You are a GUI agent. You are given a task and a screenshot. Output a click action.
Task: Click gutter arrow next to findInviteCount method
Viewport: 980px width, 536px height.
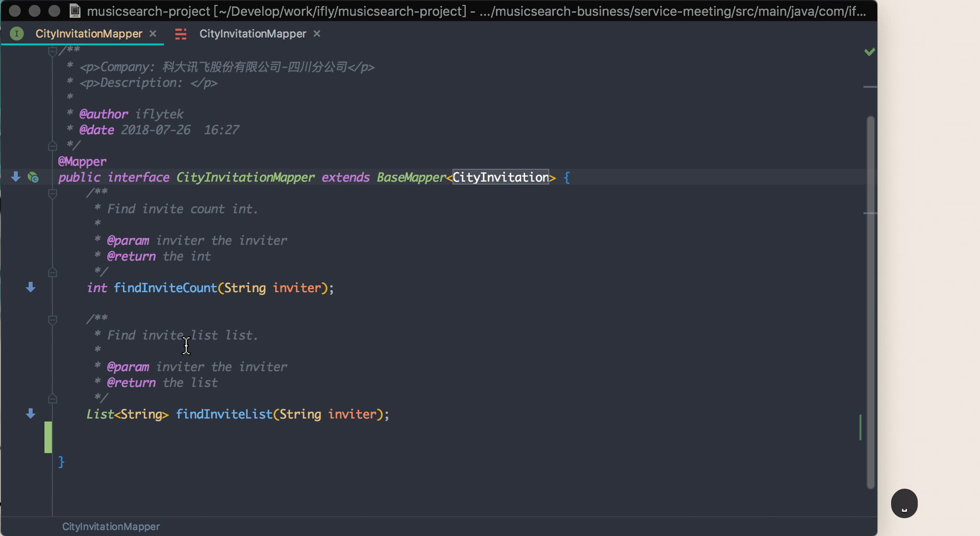tap(31, 287)
